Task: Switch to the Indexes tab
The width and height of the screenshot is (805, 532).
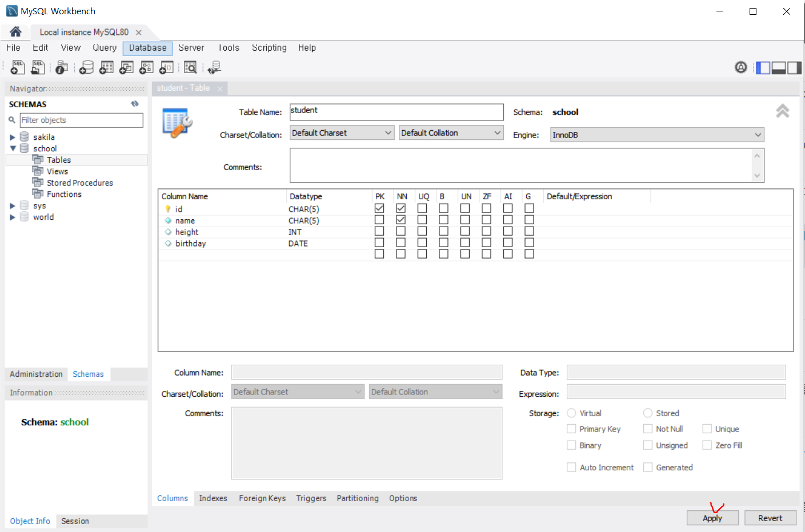Action: point(213,498)
